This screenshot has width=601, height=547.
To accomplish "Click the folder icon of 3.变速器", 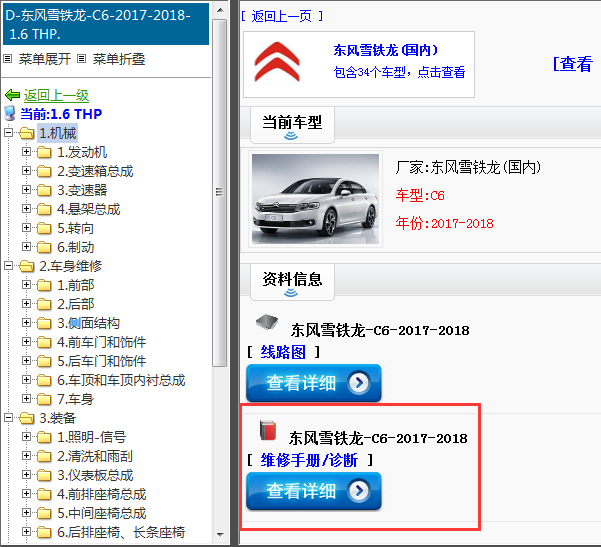I will (x=44, y=190).
